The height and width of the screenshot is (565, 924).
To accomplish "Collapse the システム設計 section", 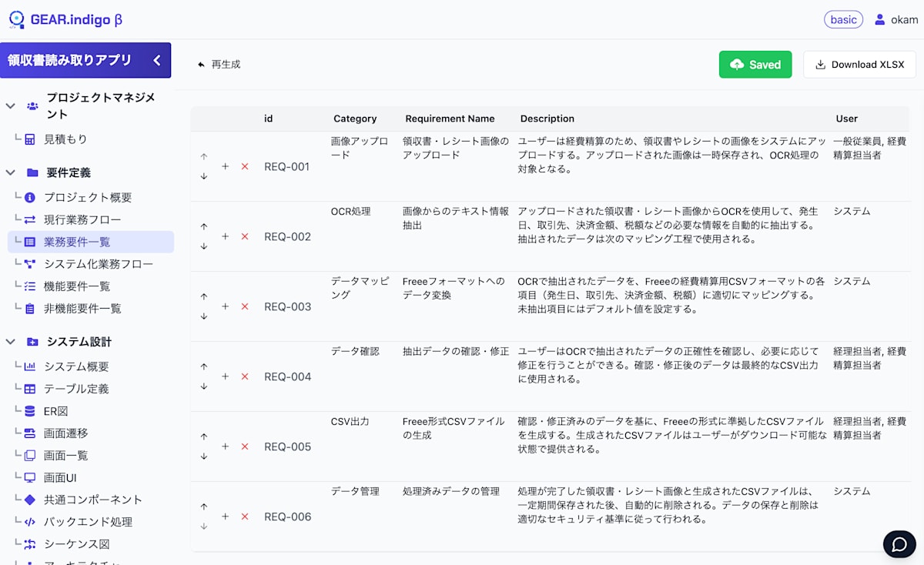I will 10,342.
